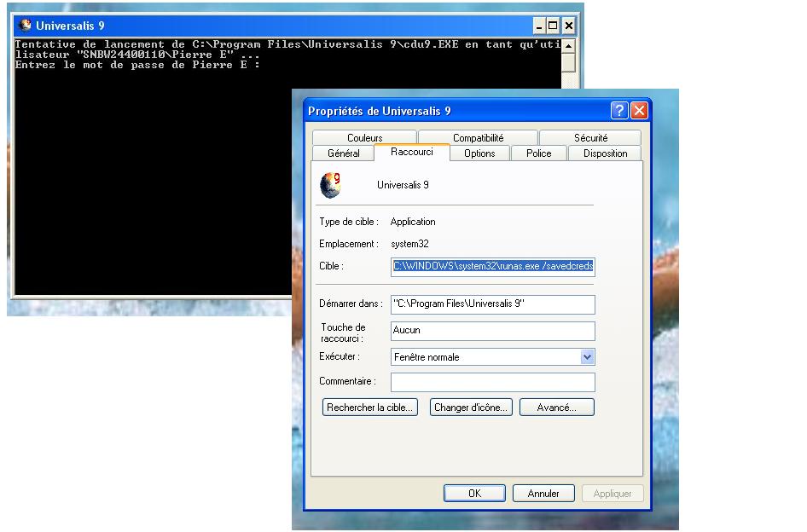
Task: Select the Général tab
Action: pyautogui.click(x=343, y=153)
